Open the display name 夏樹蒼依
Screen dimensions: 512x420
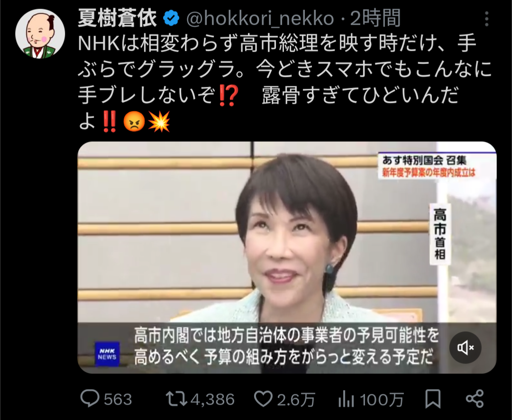tap(118, 18)
